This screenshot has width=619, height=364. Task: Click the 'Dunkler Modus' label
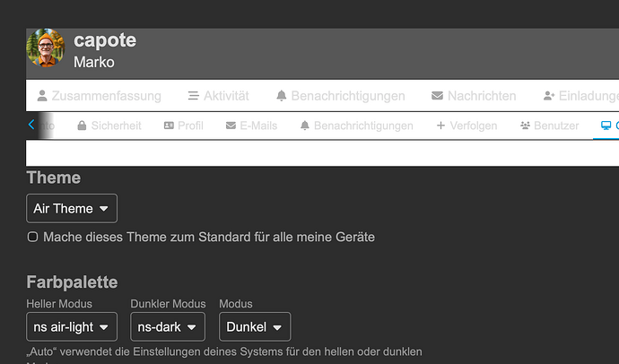[168, 304]
